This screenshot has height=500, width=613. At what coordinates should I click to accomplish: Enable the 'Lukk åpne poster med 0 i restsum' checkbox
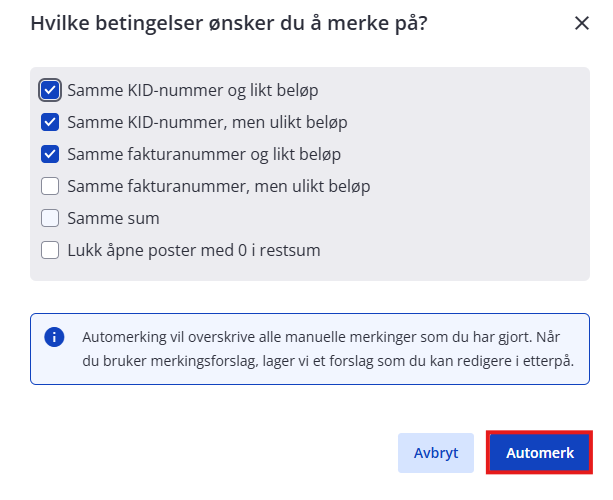click(50, 250)
